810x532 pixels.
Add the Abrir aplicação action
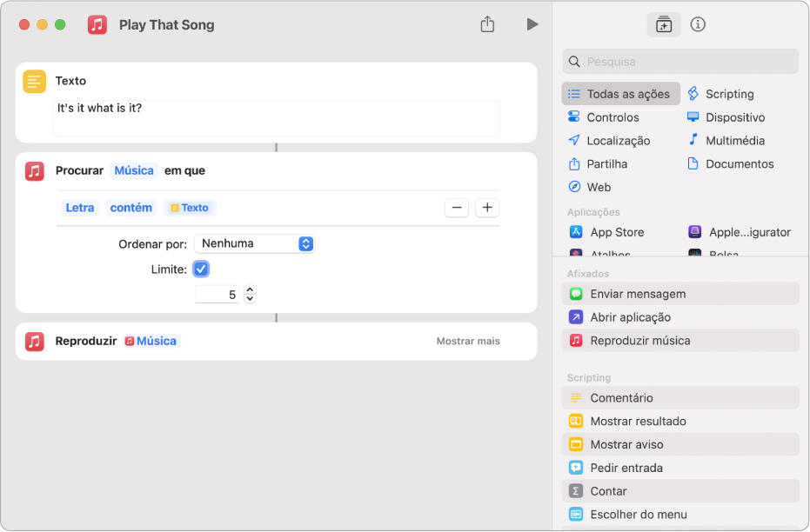pyautogui.click(x=680, y=316)
